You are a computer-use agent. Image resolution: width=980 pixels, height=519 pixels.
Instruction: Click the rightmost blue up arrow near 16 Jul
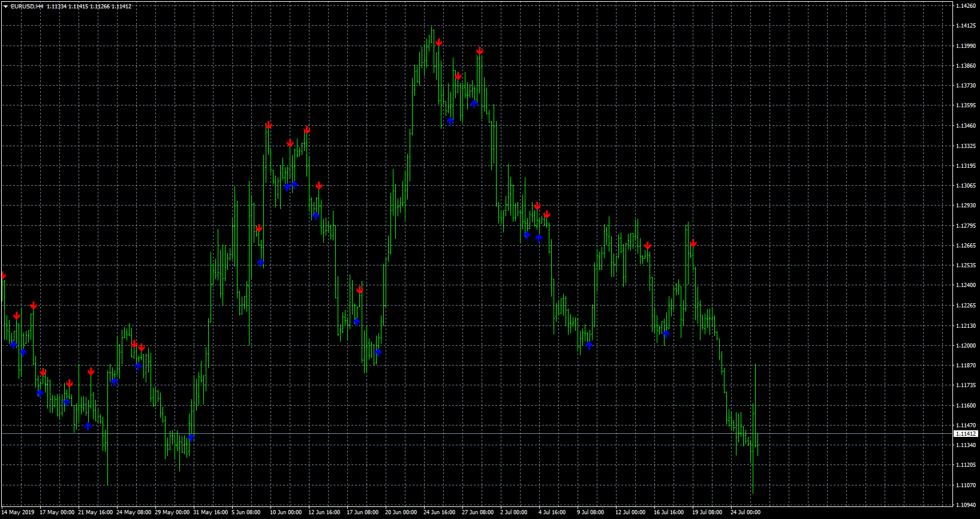click(666, 333)
